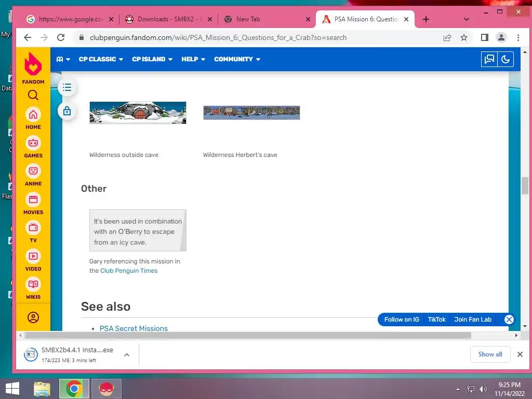Open the Windows Start menu
Screen dimensions: 532x399
[x=12, y=389]
